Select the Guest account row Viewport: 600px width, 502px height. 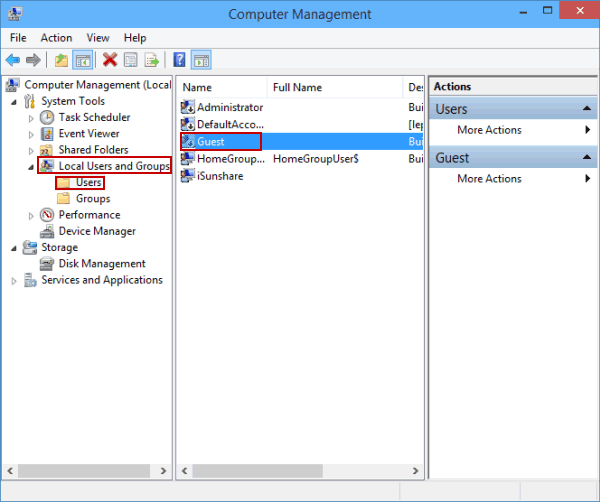(302, 142)
